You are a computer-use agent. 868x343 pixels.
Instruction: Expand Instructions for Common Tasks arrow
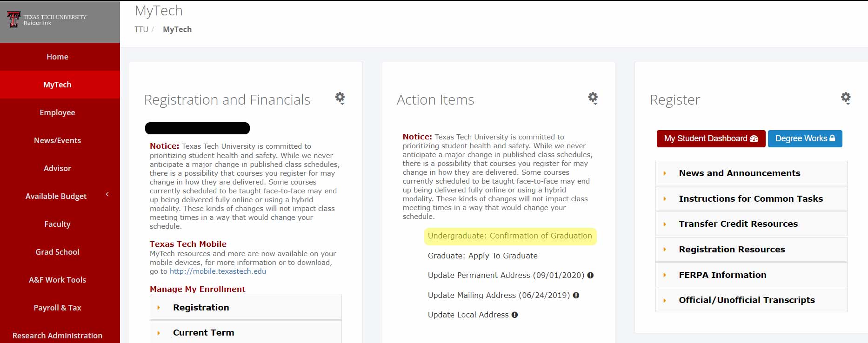[664, 199]
